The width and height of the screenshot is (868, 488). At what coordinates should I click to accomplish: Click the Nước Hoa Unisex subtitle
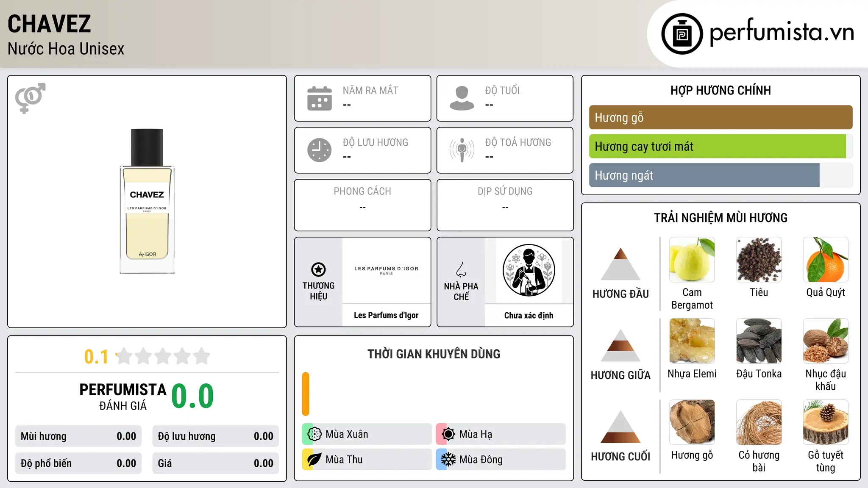pyautogui.click(x=66, y=49)
